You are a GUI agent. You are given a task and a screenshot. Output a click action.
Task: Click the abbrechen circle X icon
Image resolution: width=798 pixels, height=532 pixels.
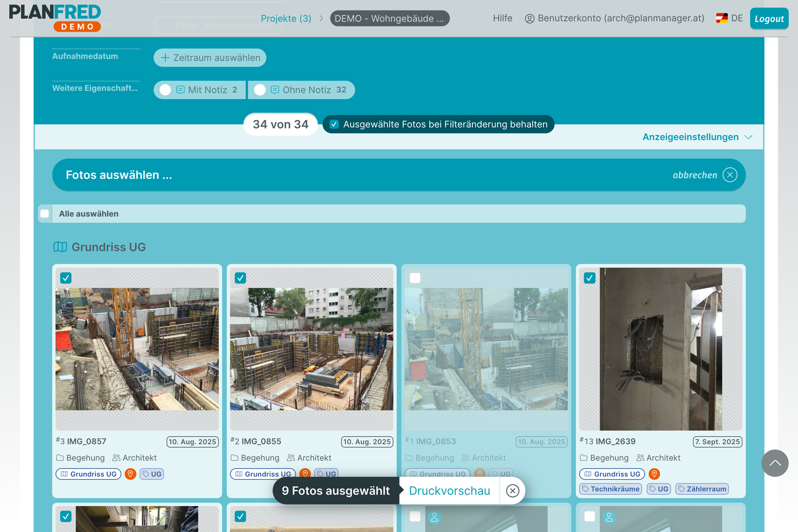click(730, 175)
